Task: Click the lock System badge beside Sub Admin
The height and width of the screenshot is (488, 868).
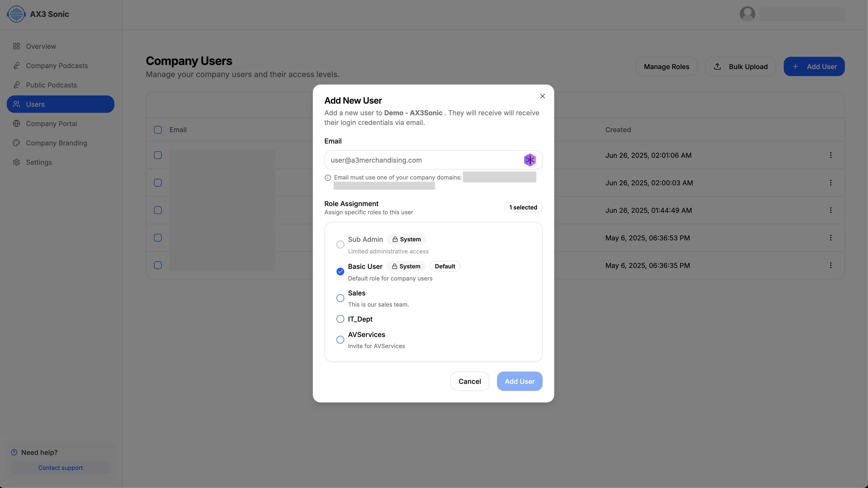Action: 406,239
